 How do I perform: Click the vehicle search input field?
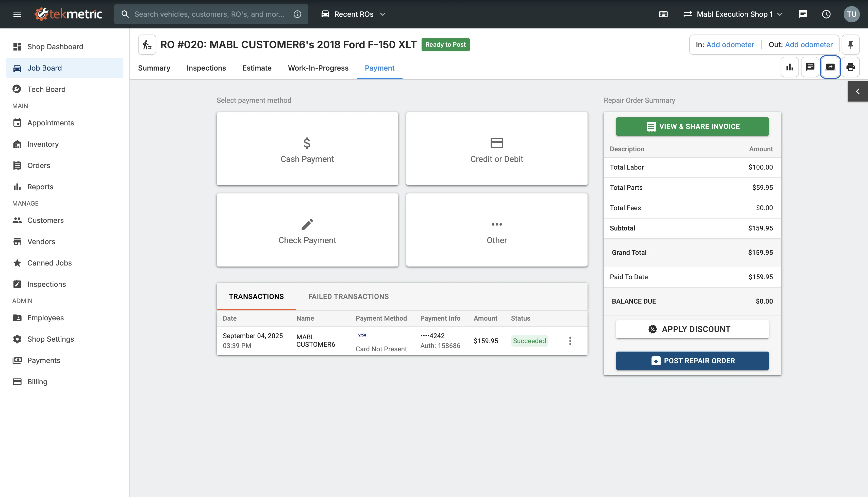pyautogui.click(x=209, y=14)
